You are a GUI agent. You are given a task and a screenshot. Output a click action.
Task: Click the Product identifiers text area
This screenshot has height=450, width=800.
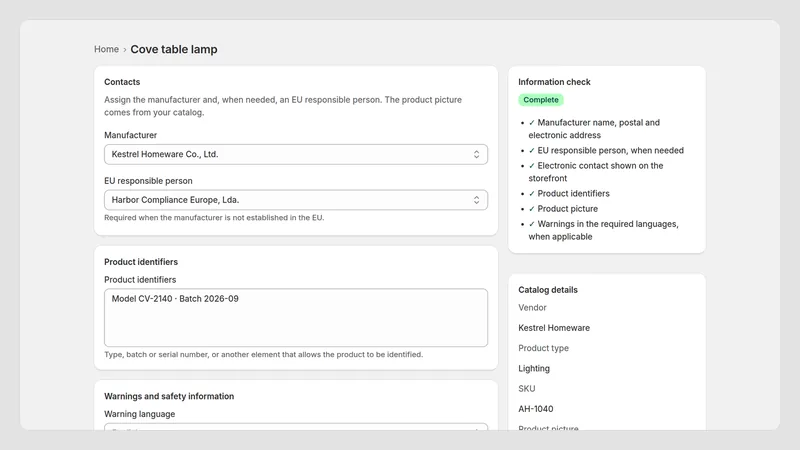tap(296, 317)
